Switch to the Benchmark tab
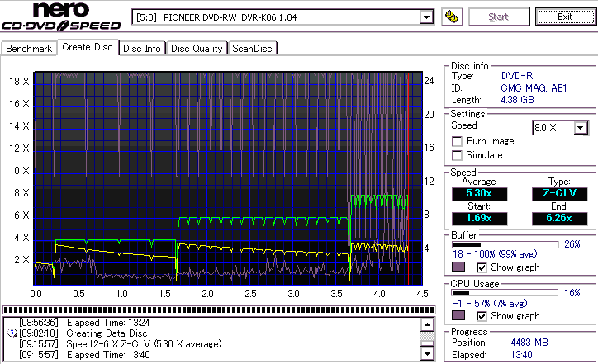 pos(29,49)
